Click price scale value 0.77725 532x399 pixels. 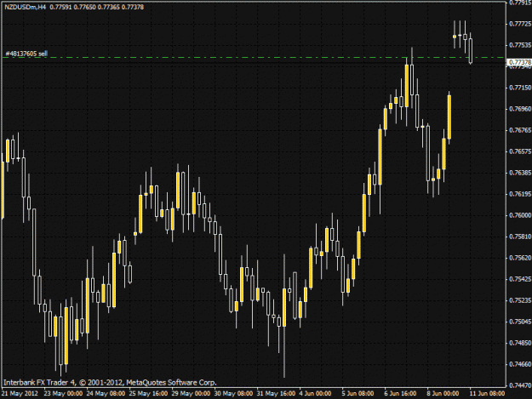(520, 24)
